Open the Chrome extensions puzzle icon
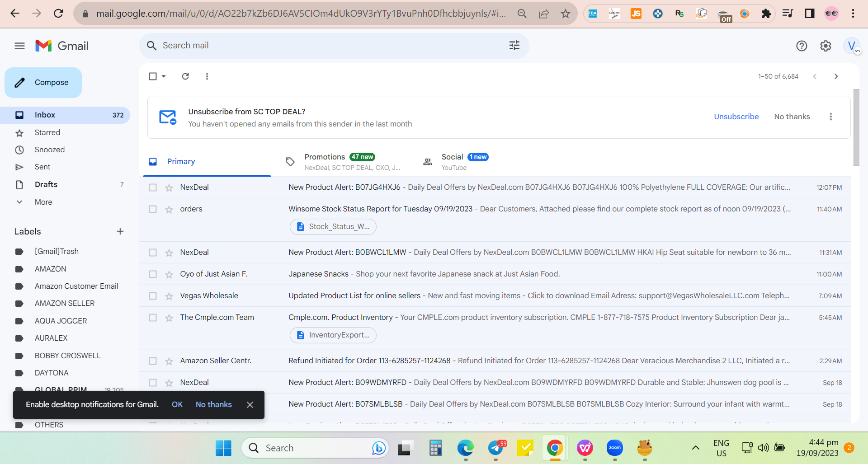868x464 pixels. tap(766, 14)
